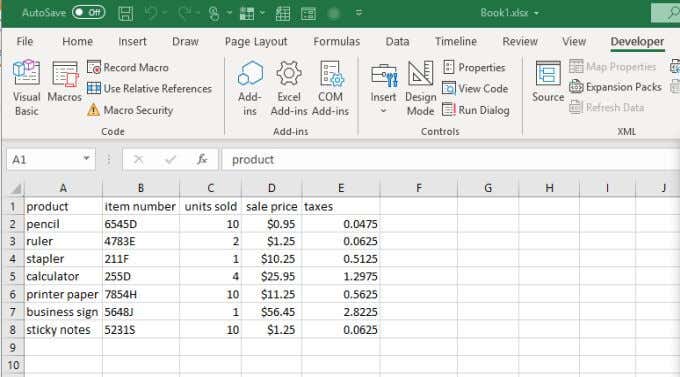Click the Undo arrow
This screenshot has width=680, height=377.
tap(151, 13)
